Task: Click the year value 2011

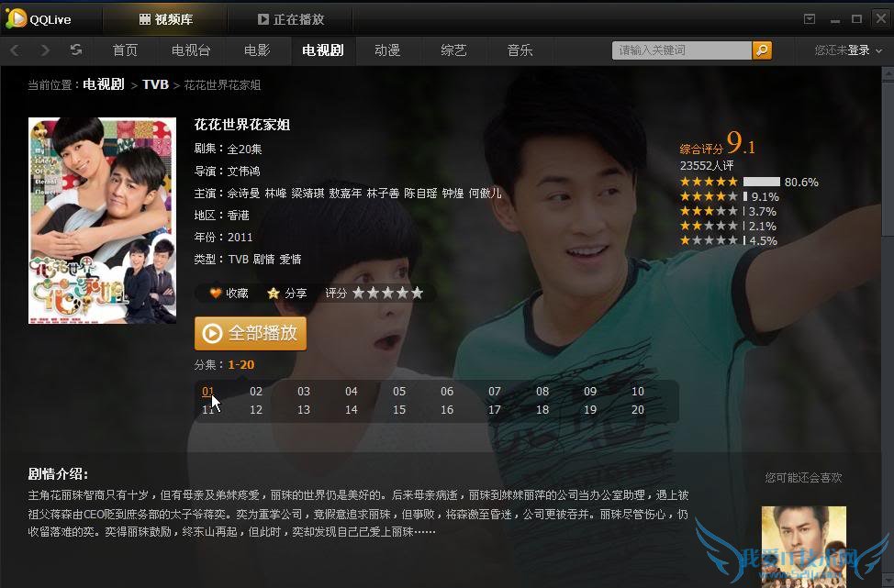Action: (x=240, y=237)
